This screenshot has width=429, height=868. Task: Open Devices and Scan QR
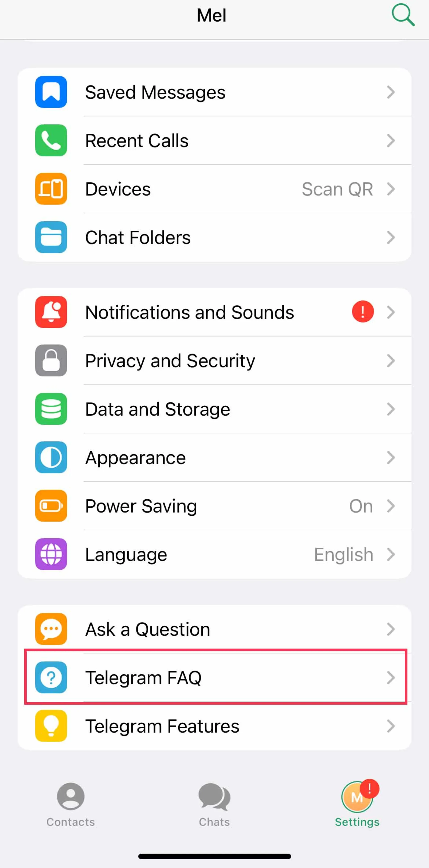[x=338, y=189]
